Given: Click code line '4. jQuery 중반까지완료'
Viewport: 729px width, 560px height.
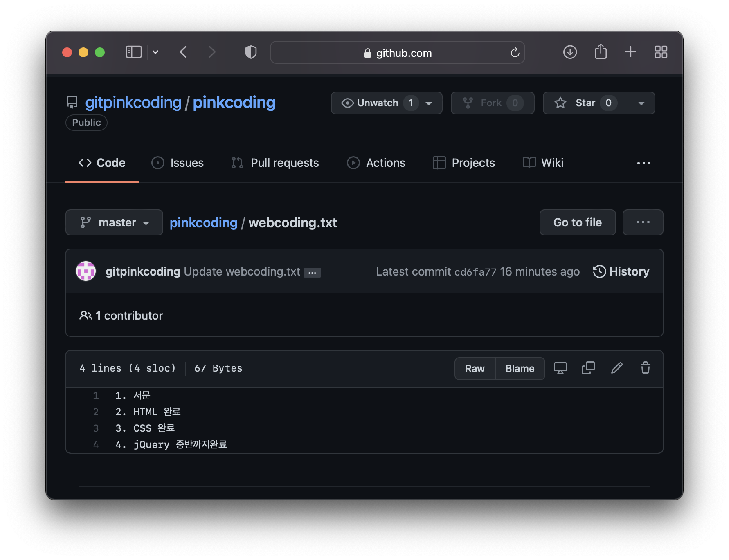Looking at the screenshot, I should coord(171,445).
